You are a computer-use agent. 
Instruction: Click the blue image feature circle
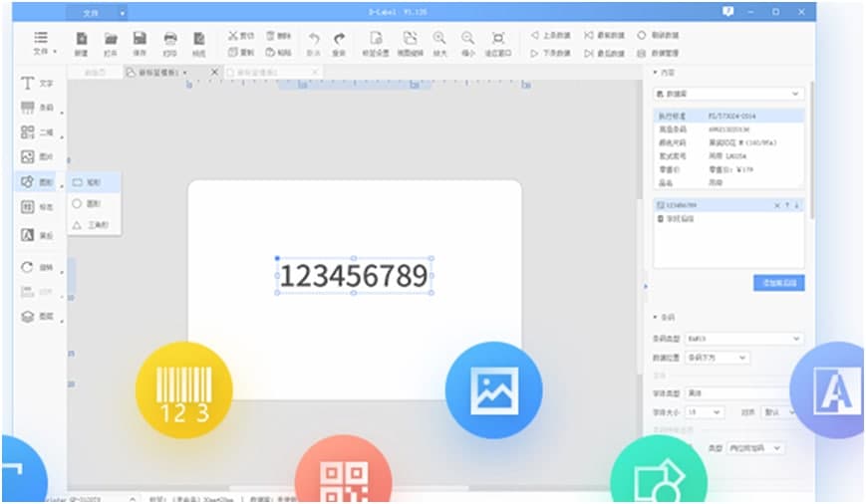(x=493, y=389)
